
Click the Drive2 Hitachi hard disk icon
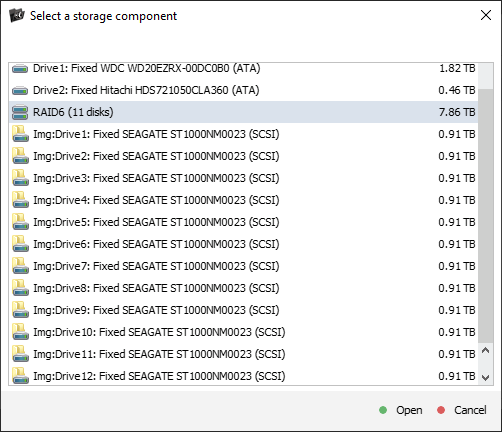pos(20,90)
